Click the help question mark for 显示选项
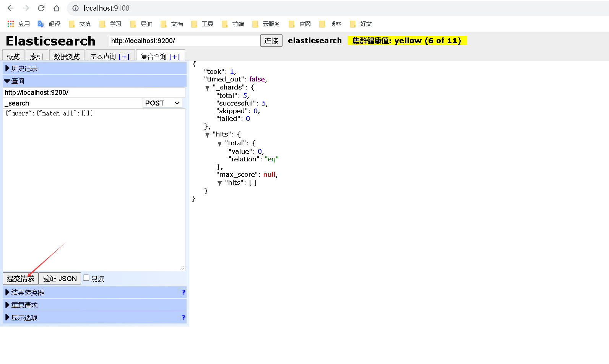 click(183, 317)
